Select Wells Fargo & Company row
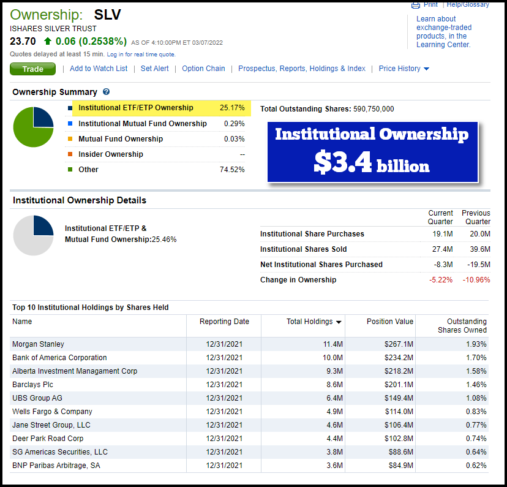507x487 pixels. (249, 412)
